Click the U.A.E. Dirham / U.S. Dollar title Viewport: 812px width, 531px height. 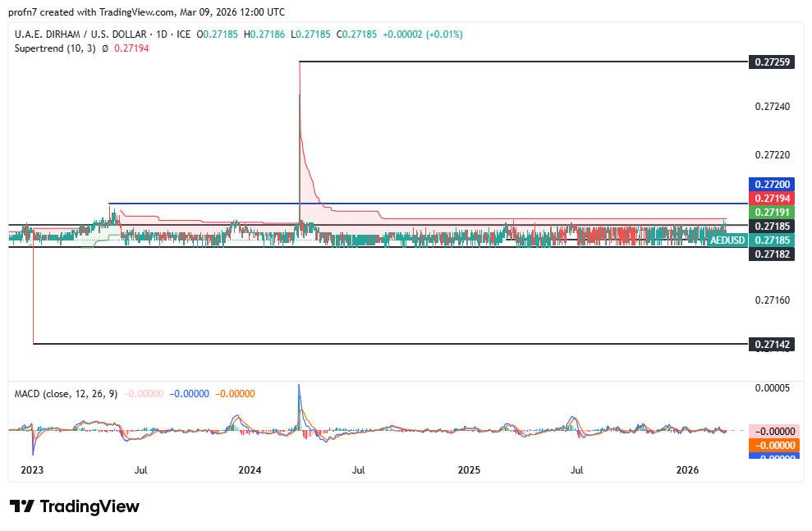pyautogui.click(x=78, y=34)
